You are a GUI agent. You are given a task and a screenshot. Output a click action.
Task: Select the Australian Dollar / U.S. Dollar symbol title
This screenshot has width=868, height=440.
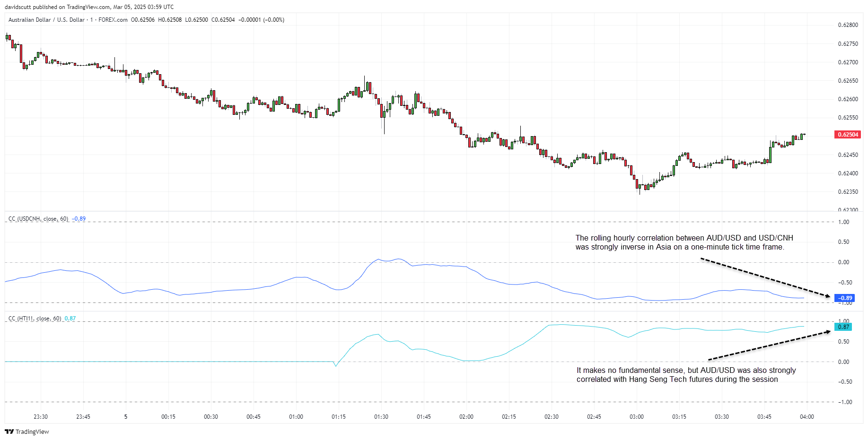point(47,20)
